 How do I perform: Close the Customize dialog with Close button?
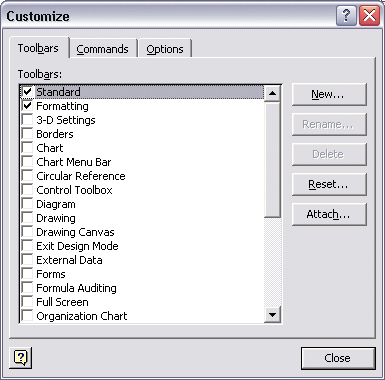(338, 358)
